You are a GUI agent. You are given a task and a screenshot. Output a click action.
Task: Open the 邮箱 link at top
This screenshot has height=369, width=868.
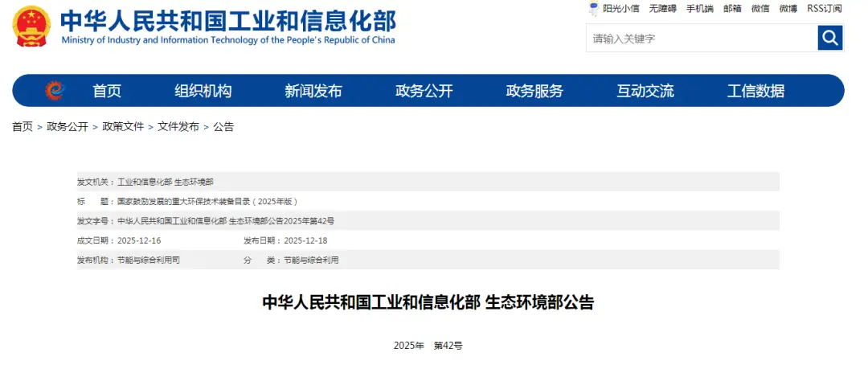tap(732, 9)
